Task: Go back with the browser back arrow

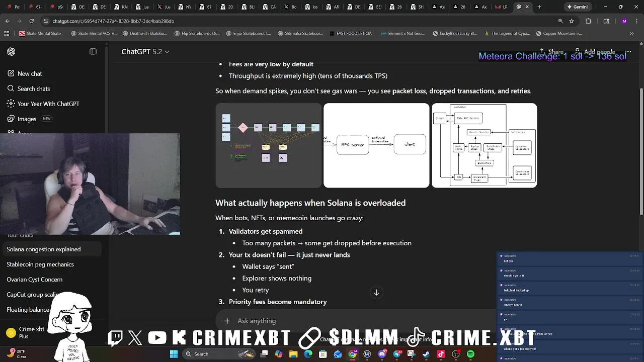Action: (x=7, y=21)
